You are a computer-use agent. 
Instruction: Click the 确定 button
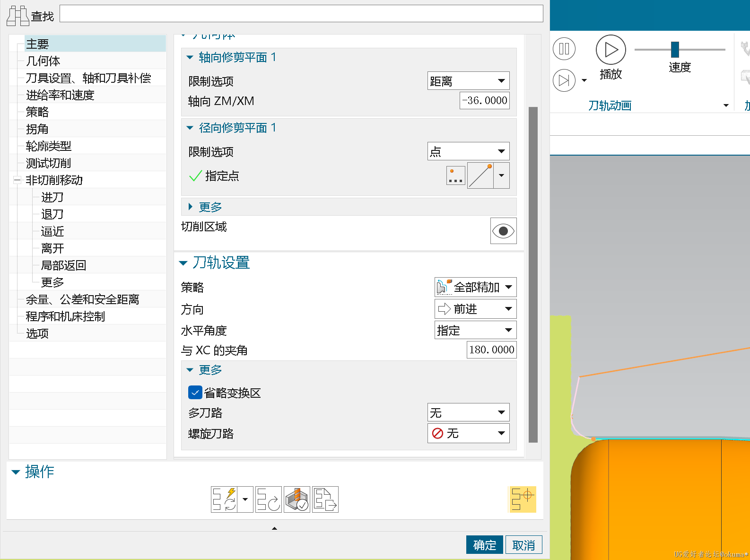click(x=485, y=545)
